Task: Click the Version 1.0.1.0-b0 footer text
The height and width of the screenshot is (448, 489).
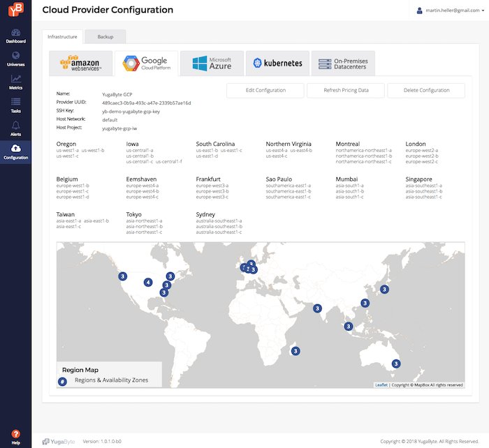Action: pos(102,442)
